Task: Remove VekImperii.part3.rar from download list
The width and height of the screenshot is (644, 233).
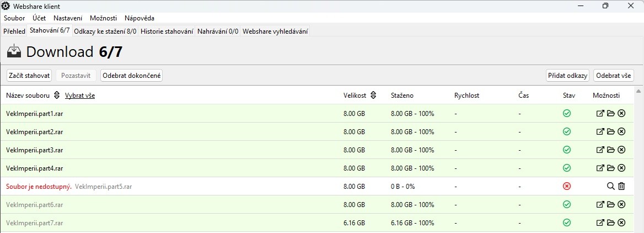Action: [621, 150]
